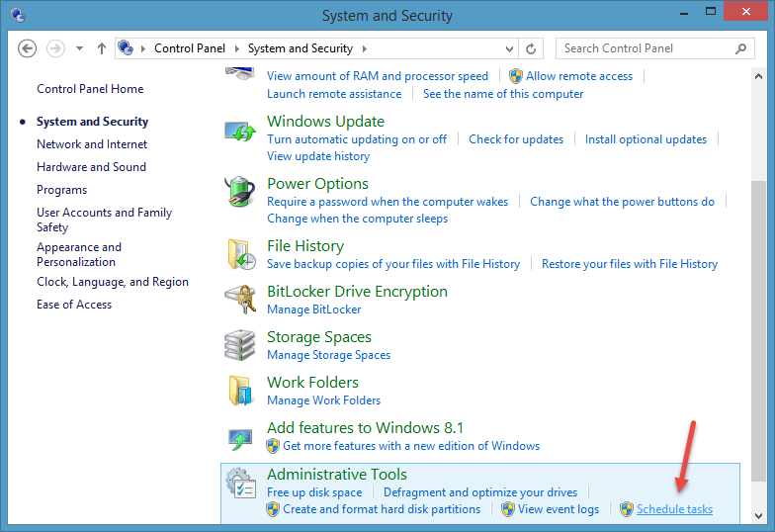The height and width of the screenshot is (532, 775).
Task: Click Control Panel in breadcrumb path
Action: [190, 48]
